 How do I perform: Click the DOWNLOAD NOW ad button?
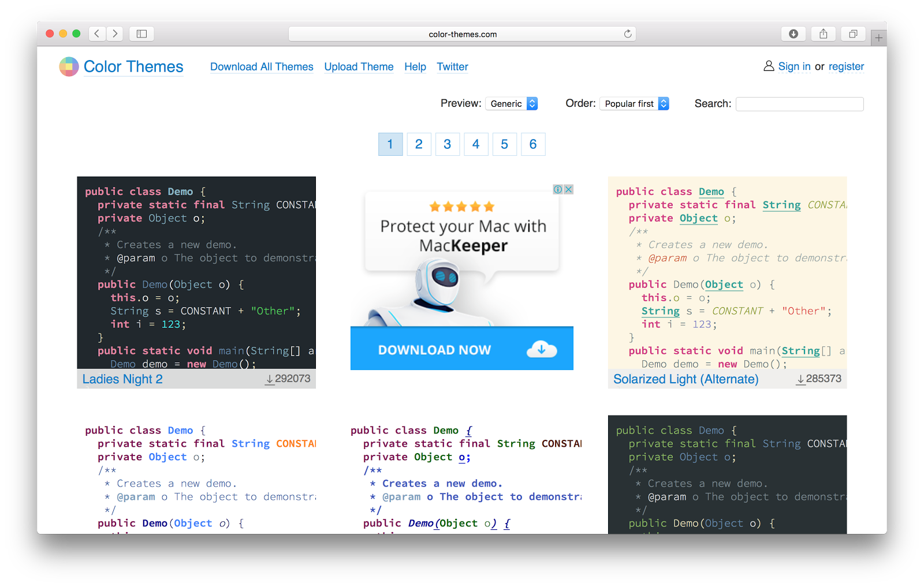pyautogui.click(x=462, y=349)
